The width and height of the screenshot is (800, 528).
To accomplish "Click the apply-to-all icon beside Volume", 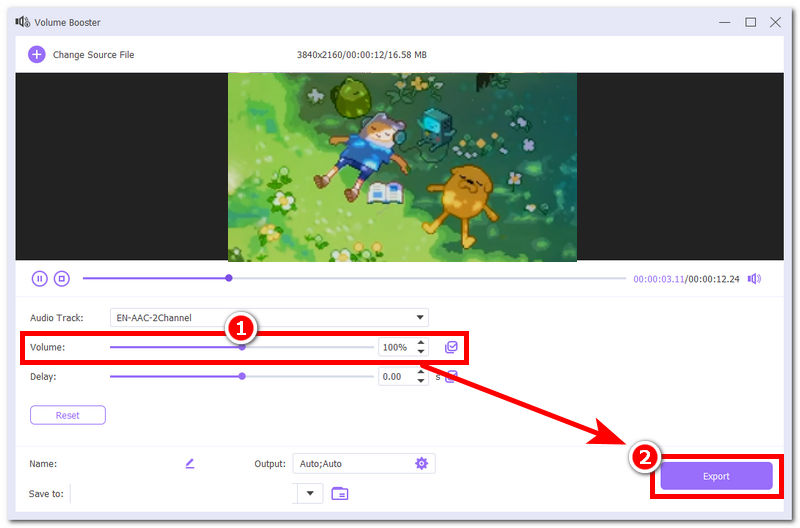I will tap(451, 347).
